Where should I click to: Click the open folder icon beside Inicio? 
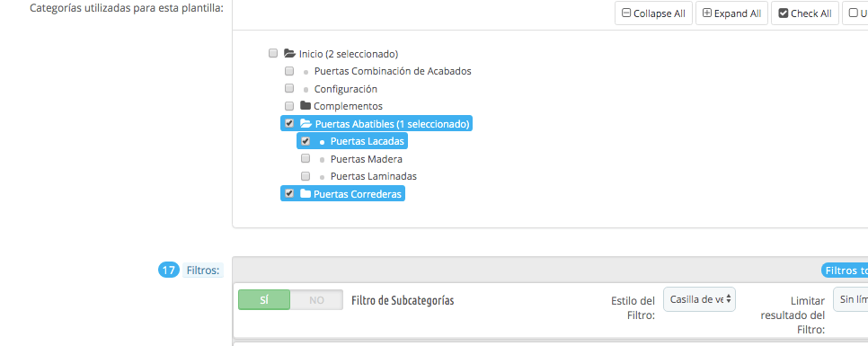click(x=289, y=54)
